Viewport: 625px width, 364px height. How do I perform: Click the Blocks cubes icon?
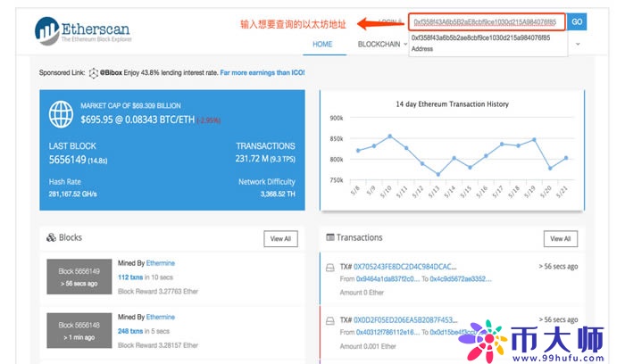coord(51,237)
